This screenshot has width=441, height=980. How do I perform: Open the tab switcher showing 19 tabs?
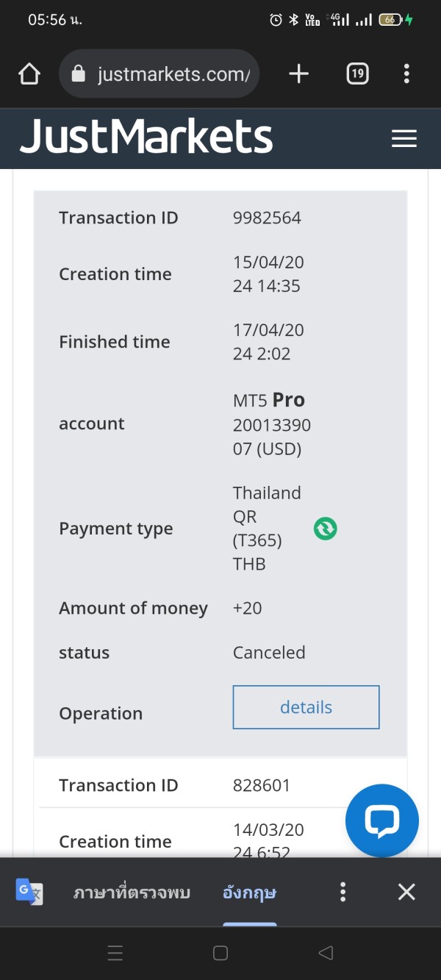click(357, 74)
